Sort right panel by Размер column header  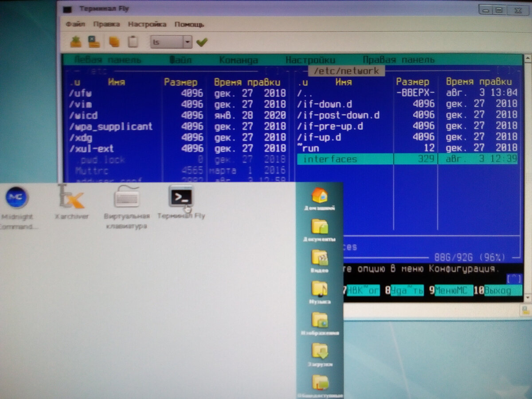coord(413,82)
